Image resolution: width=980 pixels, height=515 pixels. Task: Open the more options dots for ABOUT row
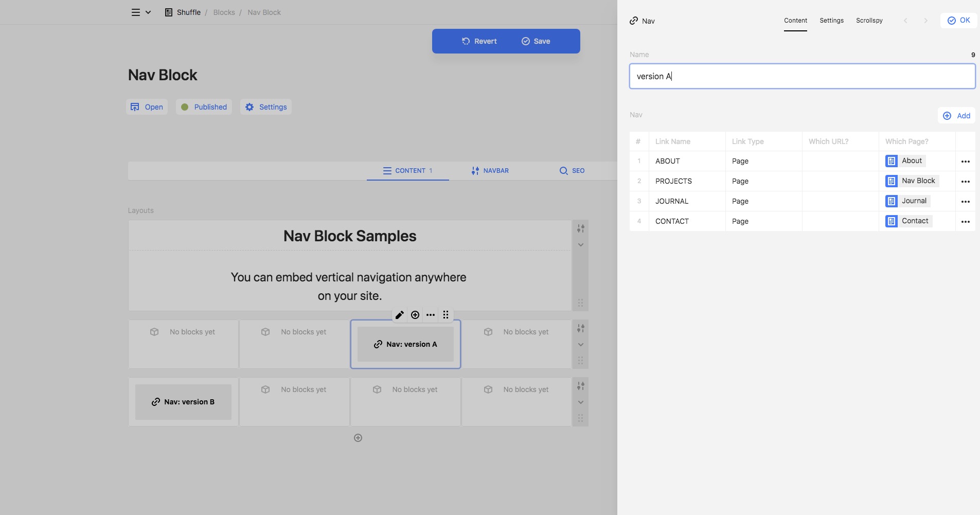point(965,162)
